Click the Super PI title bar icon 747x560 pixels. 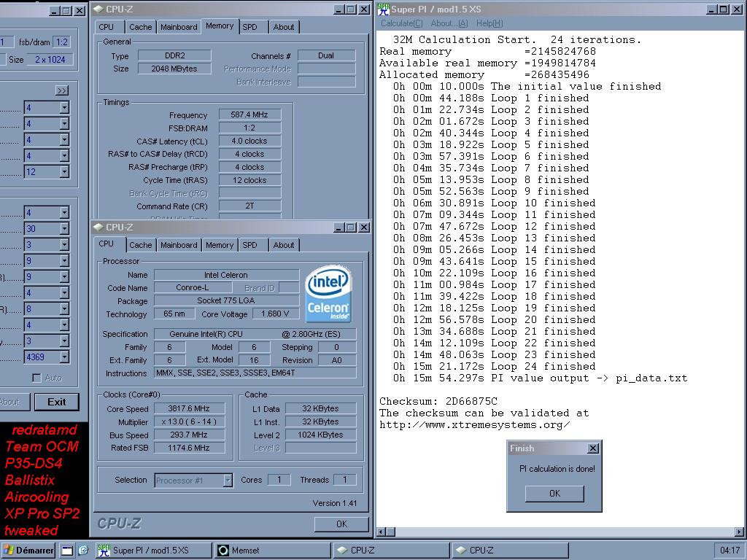click(x=383, y=9)
